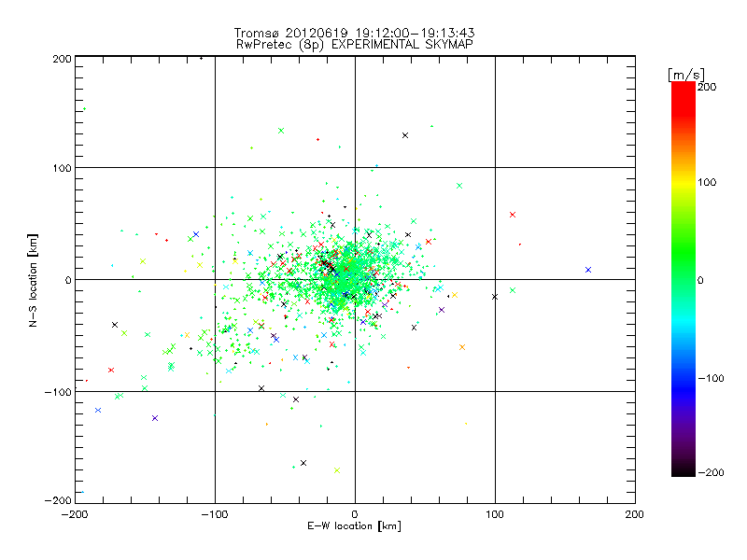The height and width of the screenshot is (560, 747).
Task: Click the colorbar label '-100'
Action: 711,379
